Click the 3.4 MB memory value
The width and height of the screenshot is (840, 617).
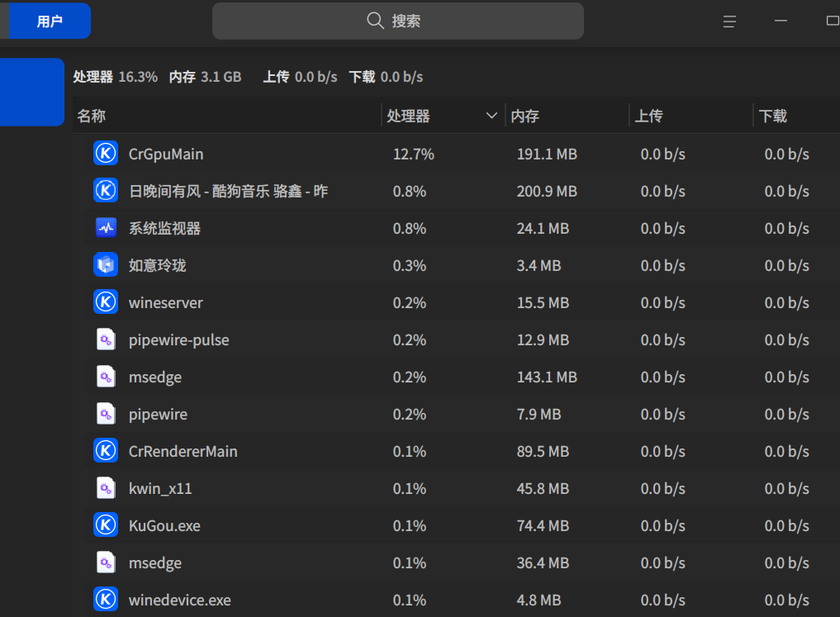539,266
